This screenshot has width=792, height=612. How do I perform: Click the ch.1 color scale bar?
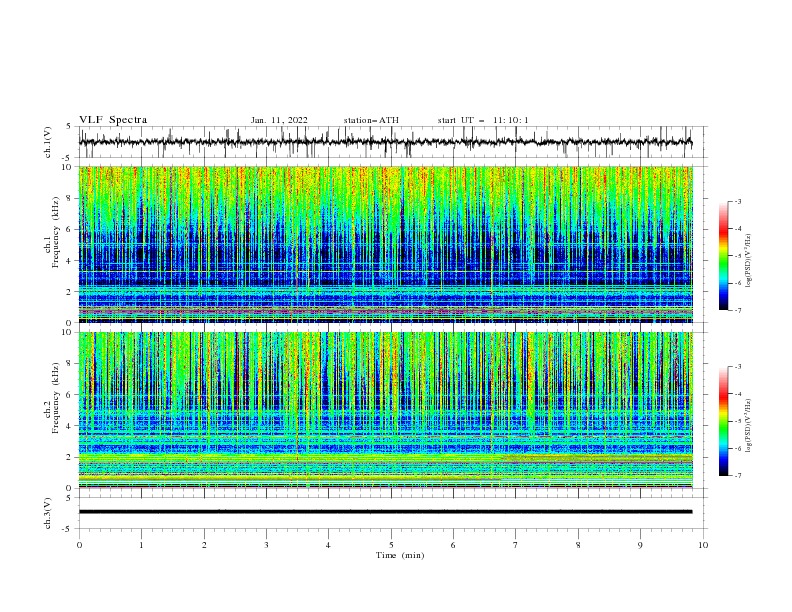723,255
